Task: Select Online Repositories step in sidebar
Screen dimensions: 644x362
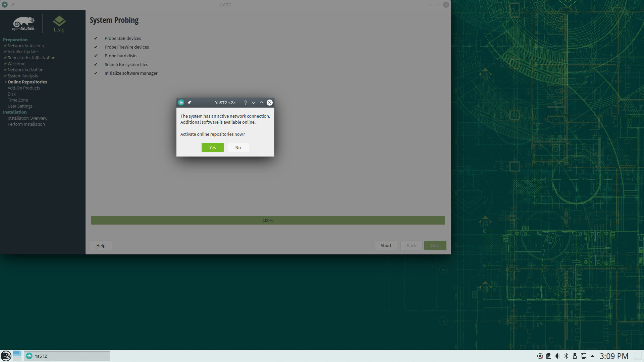Action: tap(27, 82)
